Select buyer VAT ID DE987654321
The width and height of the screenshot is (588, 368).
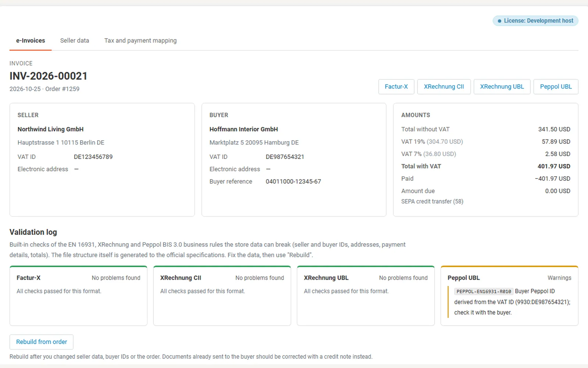285,157
